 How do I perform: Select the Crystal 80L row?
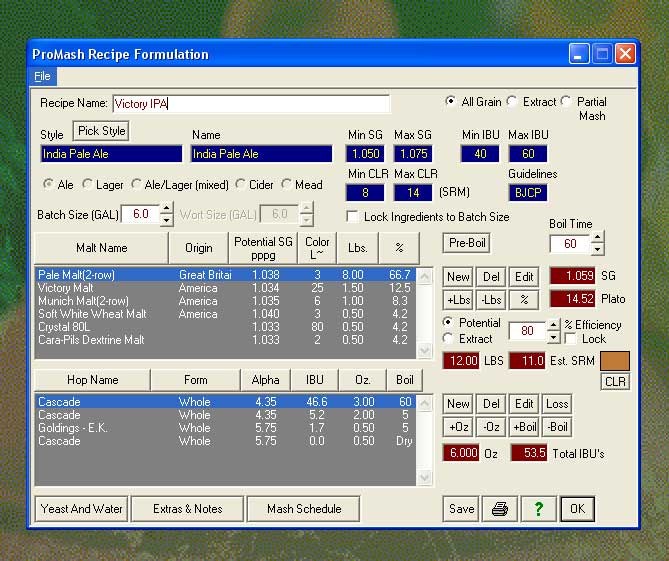[225, 327]
